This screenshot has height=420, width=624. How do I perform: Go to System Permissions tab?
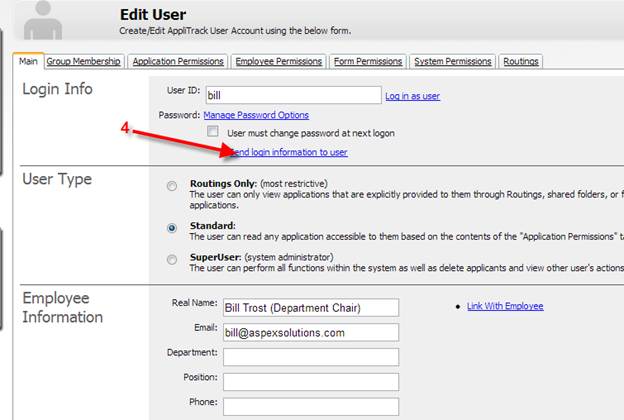[453, 62]
